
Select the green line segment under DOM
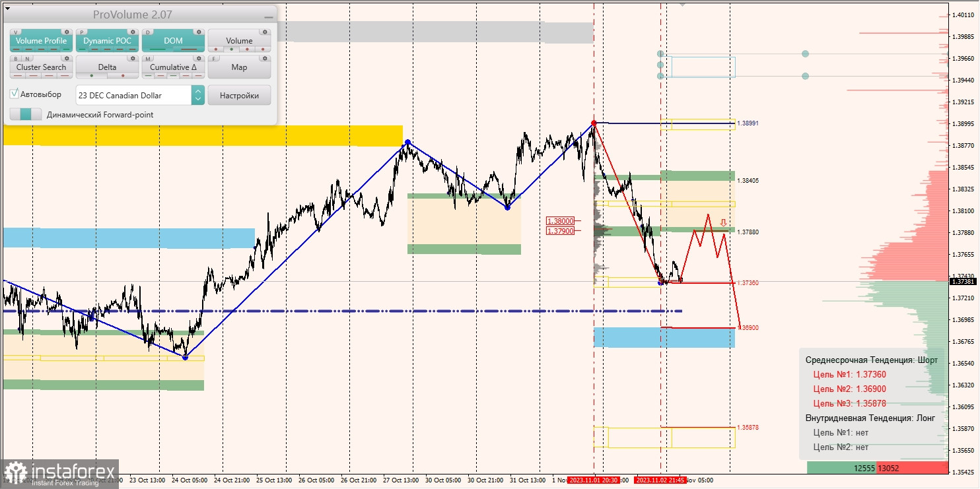[x=158, y=49]
